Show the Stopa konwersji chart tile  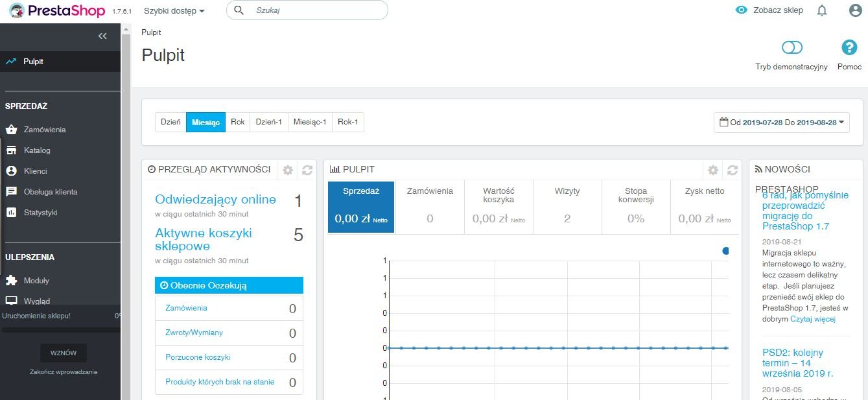pyautogui.click(x=636, y=207)
